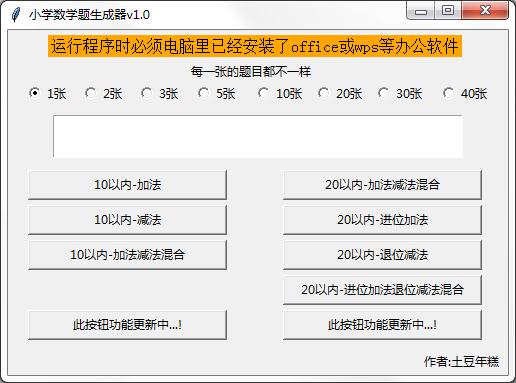This screenshot has height=383, width=516.
Task: Generate 10以内-加法减法混合 worksheet
Action: coord(127,255)
